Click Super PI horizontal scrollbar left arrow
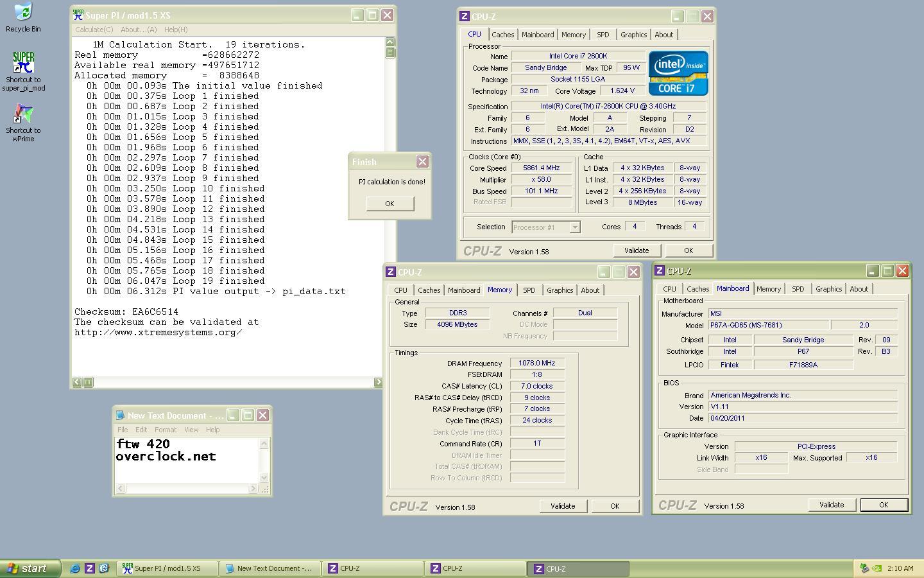Screen dimensions: 924x578 (x=77, y=382)
